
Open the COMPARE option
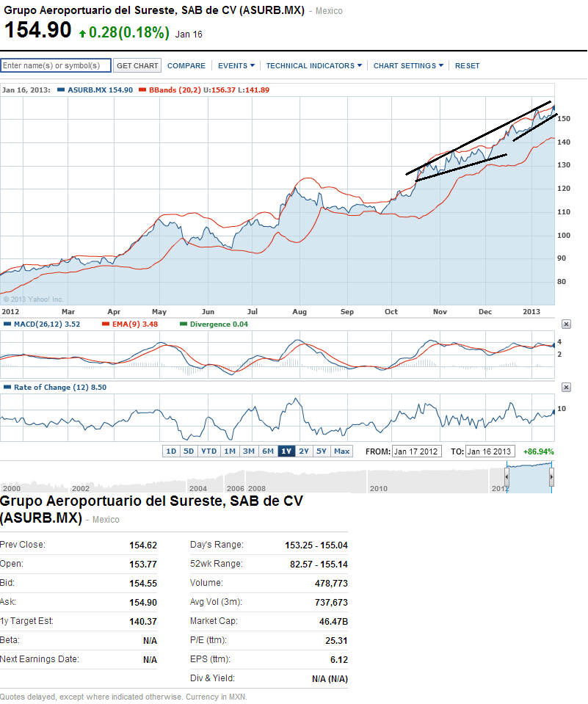pyautogui.click(x=186, y=65)
